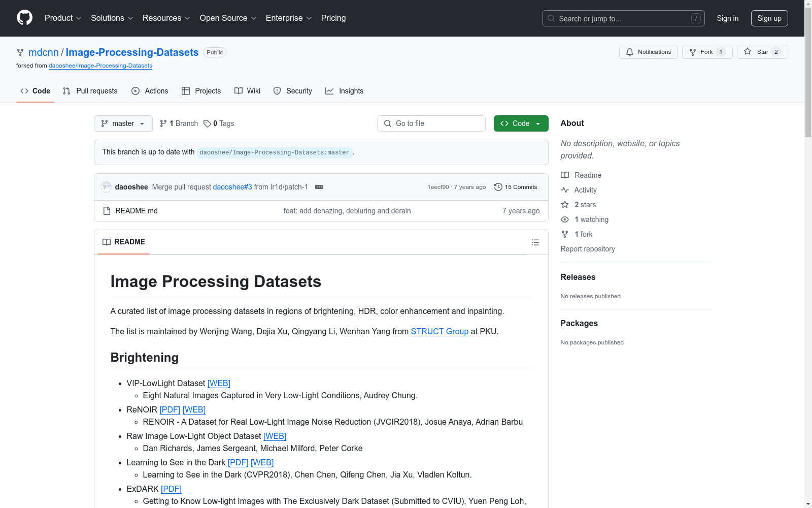Click the magnifier icon in search bar
The height and width of the screenshot is (508, 812).
(x=551, y=18)
